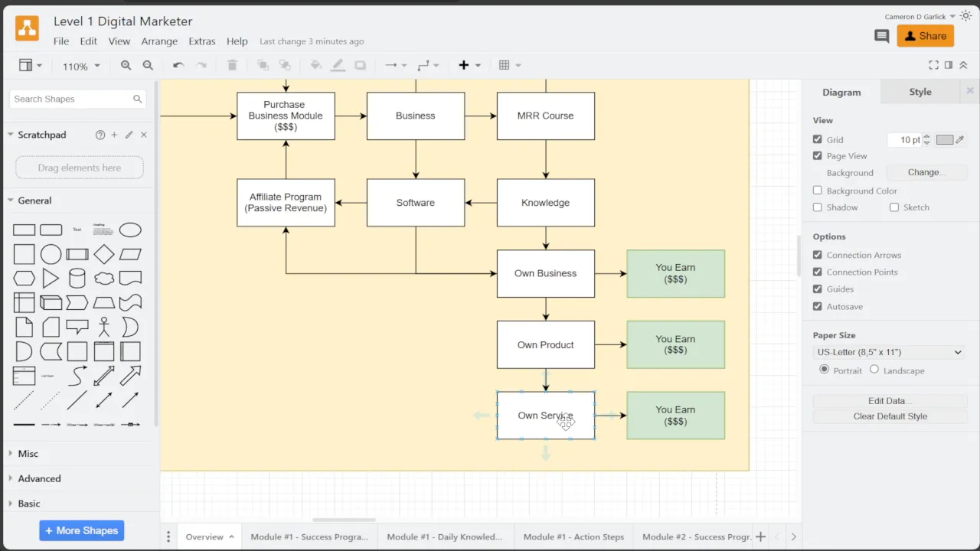The width and height of the screenshot is (980, 551).
Task: Bring selected shape to front
Action: (x=263, y=66)
